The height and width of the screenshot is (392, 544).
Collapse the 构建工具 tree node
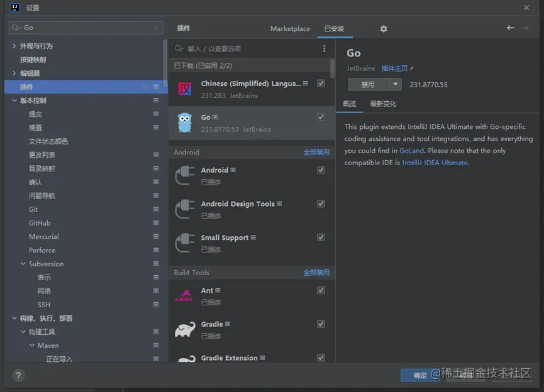23,332
